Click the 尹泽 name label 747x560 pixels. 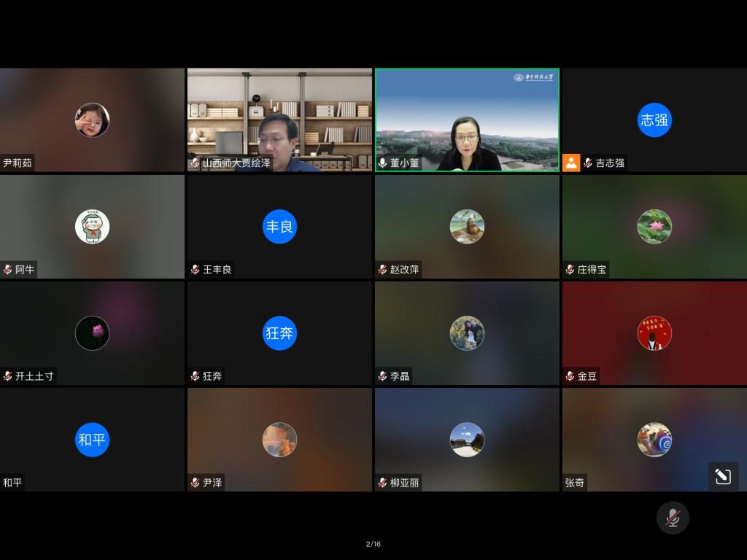click(212, 483)
